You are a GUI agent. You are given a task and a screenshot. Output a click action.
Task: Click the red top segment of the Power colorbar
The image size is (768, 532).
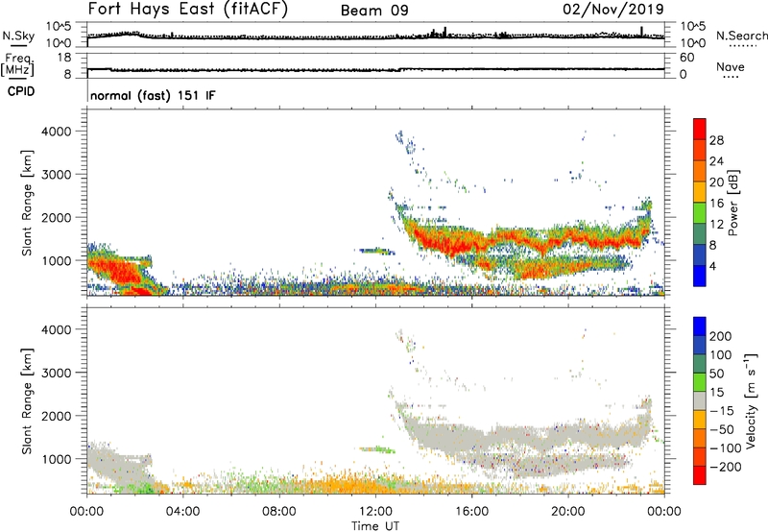(700, 130)
